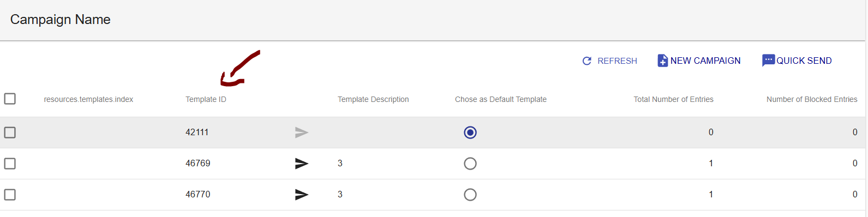The height and width of the screenshot is (217, 868).
Task: Check the row checkbox for template 42111
Action: point(10,132)
